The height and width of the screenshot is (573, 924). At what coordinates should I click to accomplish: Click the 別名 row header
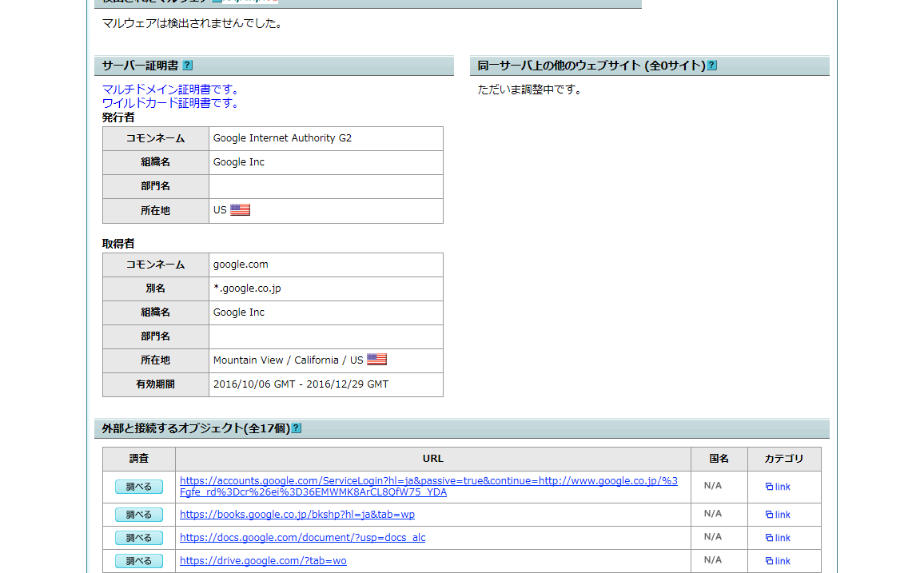[x=156, y=288]
